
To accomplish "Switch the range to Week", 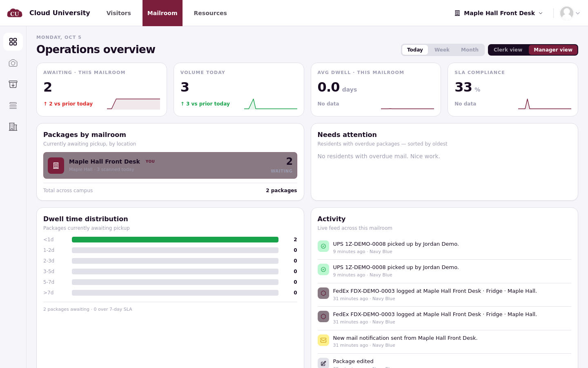I will tap(442, 50).
